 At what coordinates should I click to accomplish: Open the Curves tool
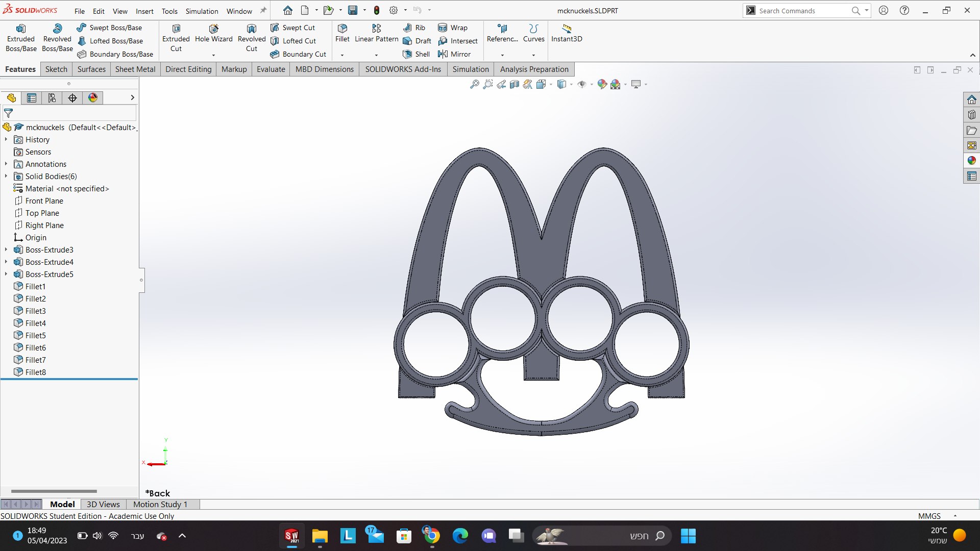click(x=534, y=34)
